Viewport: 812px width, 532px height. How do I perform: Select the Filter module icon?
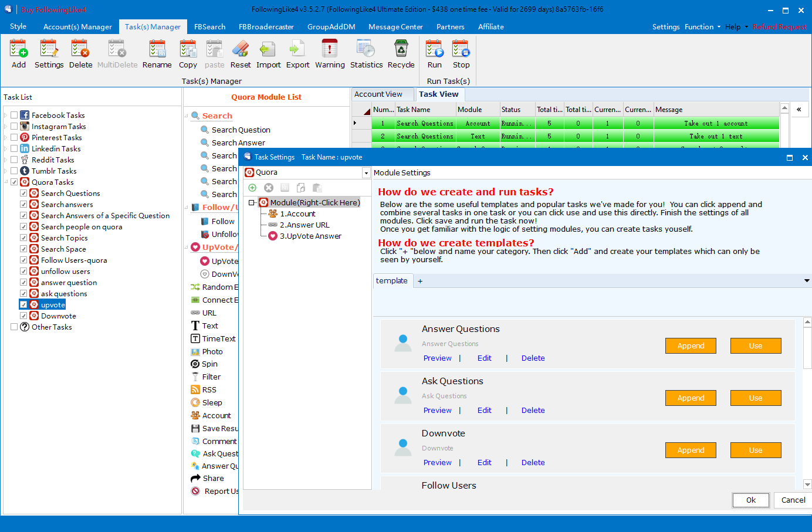tap(195, 377)
